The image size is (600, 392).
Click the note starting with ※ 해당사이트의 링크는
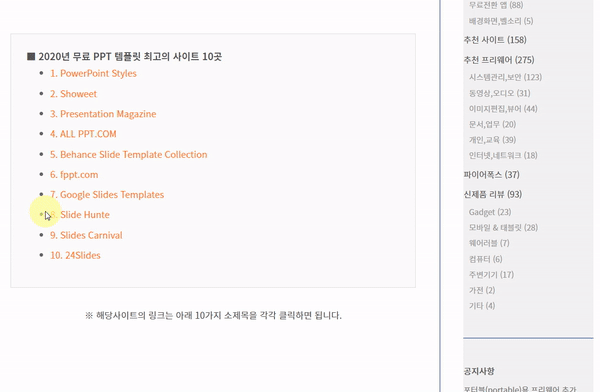click(x=213, y=315)
